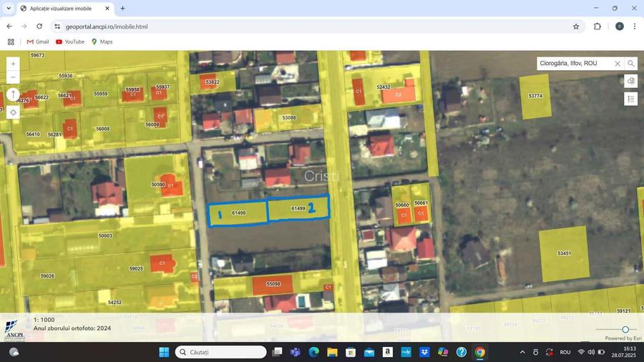This screenshot has height=362, width=644.
Task: Open Chrome extensions menu
Action: (x=597, y=26)
